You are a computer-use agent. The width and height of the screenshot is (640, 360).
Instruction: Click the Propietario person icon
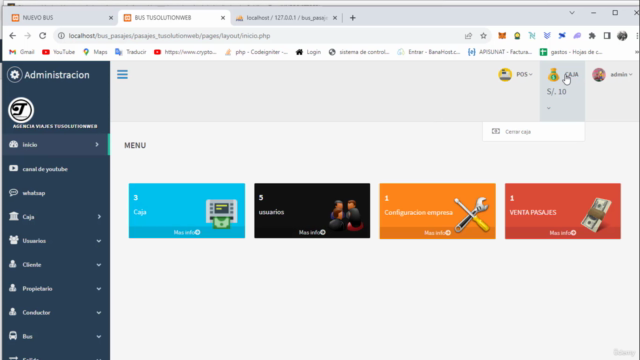pyautogui.click(x=13, y=288)
